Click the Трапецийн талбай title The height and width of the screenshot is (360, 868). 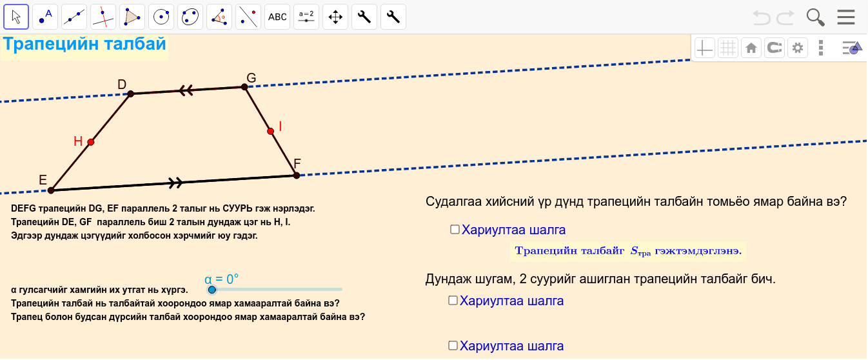click(x=84, y=45)
